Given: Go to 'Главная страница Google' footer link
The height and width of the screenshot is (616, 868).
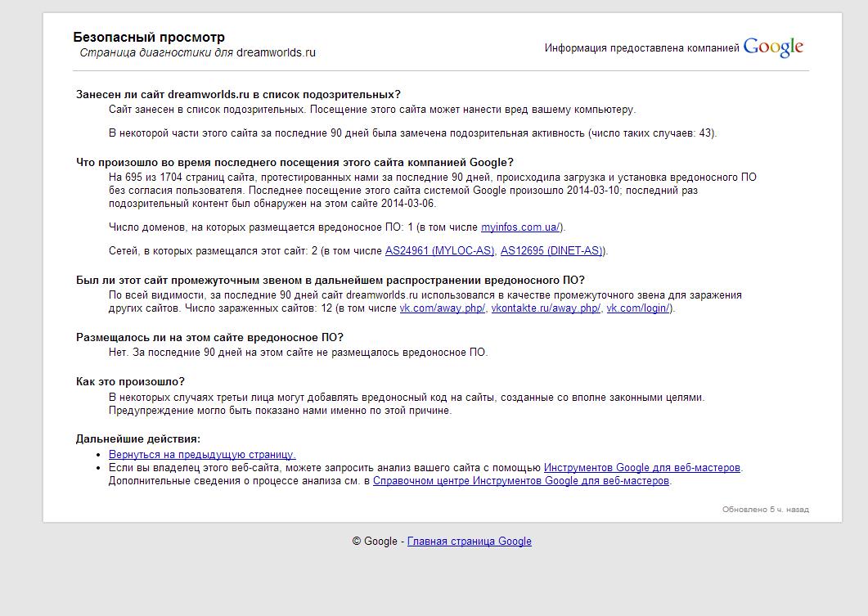Looking at the screenshot, I should point(470,542).
